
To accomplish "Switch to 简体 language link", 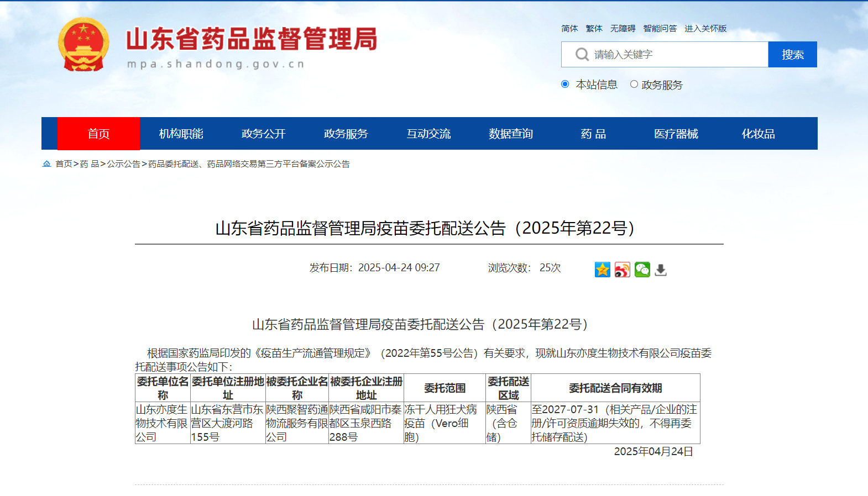I will (x=569, y=28).
